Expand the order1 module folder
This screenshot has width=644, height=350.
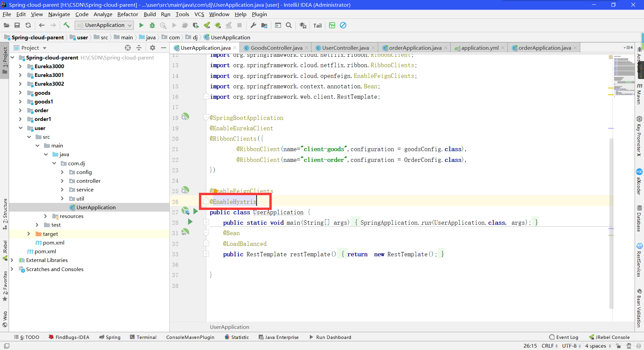(x=20, y=119)
